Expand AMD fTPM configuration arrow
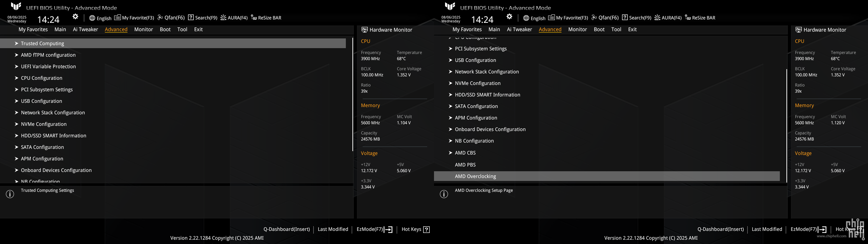The width and height of the screenshot is (868, 244). click(16, 55)
